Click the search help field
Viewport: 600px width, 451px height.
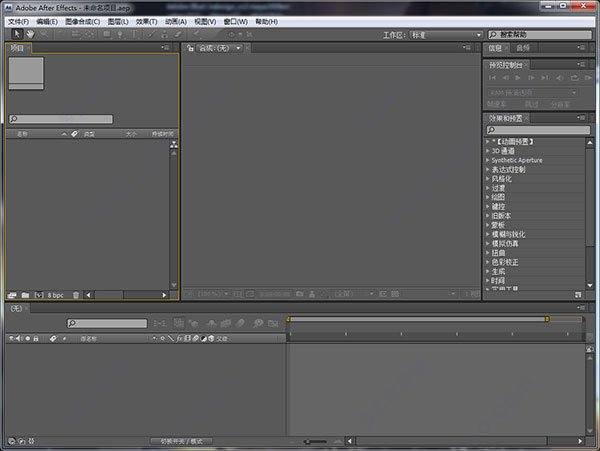coord(540,35)
